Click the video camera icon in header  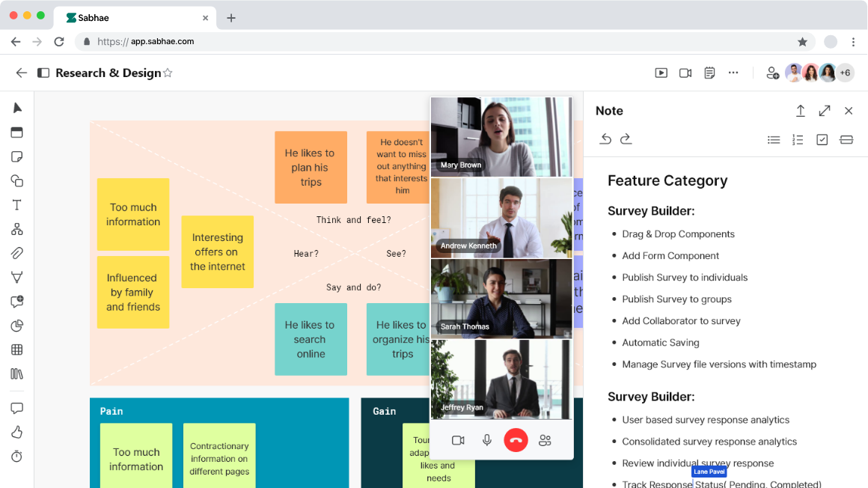pos(685,73)
